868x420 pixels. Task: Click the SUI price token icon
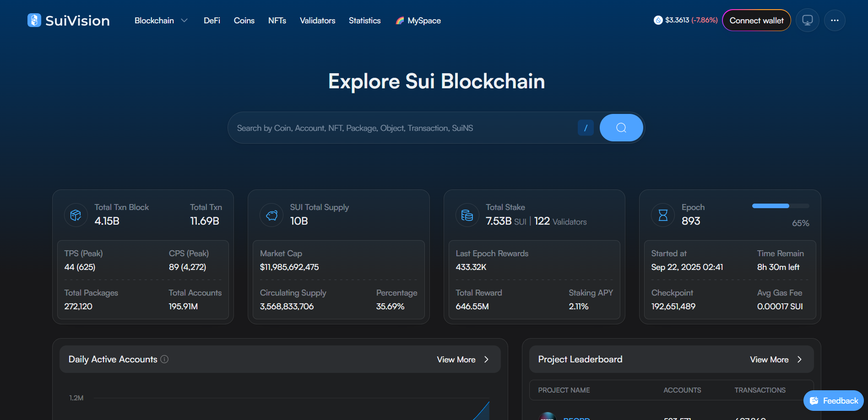click(658, 20)
